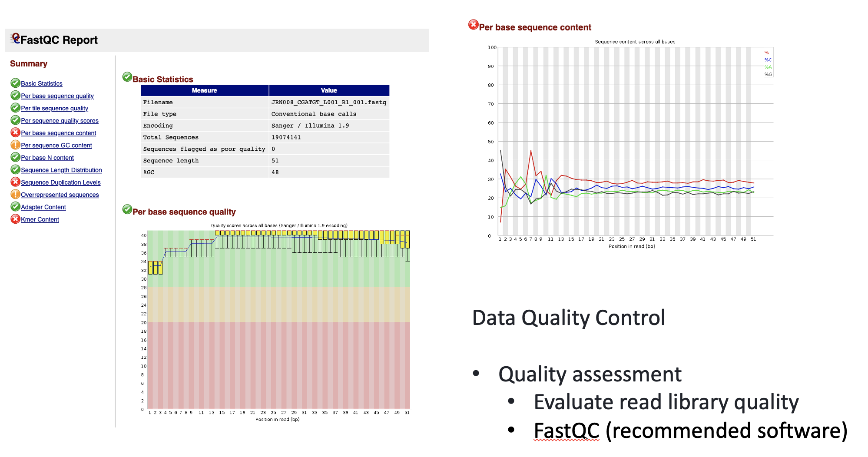Click the %T legend entry in the chart

click(x=768, y=53)
